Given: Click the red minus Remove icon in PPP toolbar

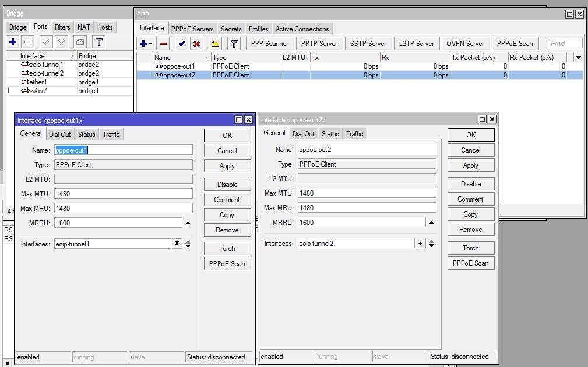Looking at the screenshot, I should (163, 44).
